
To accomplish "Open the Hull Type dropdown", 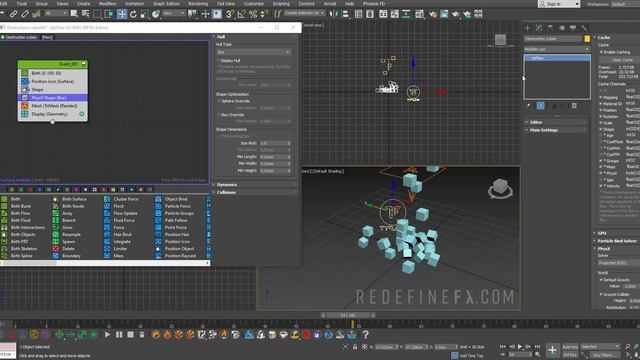I will coord(253,52).
